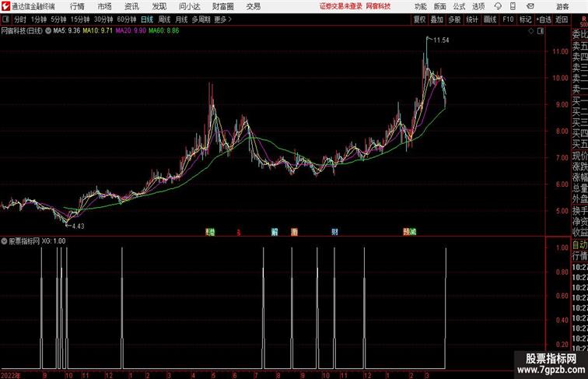Open the 版面 menu
The width and height of the screenshot is (588, 379).
click(x=440, y=6)
